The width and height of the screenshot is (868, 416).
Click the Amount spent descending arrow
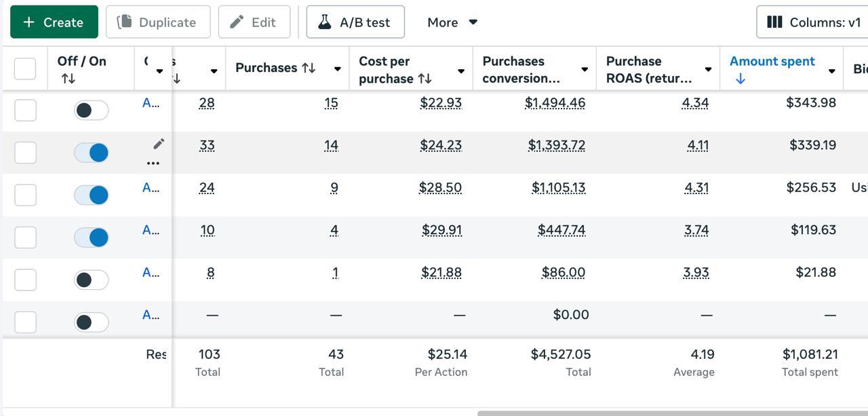[740, 79]
